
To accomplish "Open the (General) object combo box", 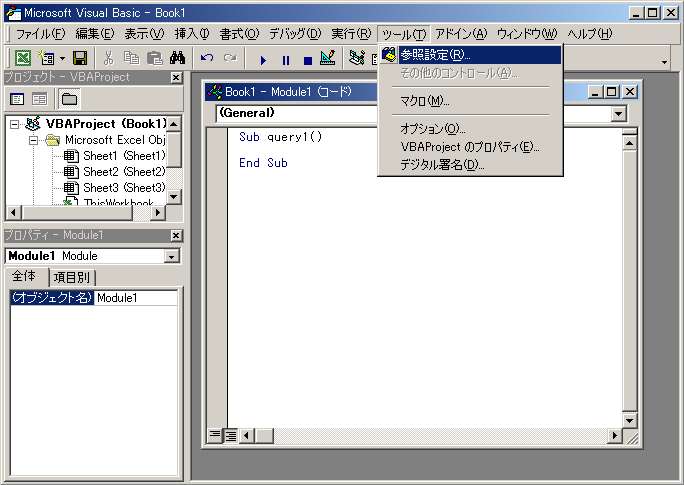I will pyautogui.click(x=297, y=113).
